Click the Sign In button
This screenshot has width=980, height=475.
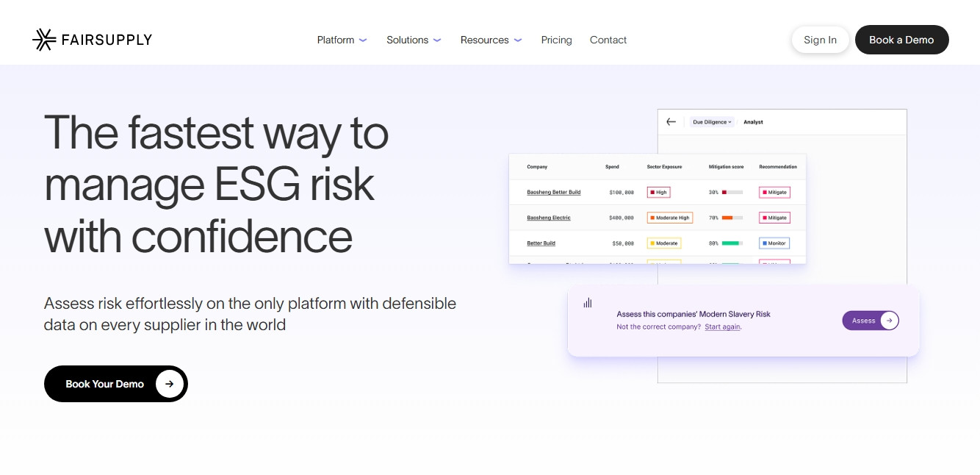pyautogui.click(x=820, y=40)
